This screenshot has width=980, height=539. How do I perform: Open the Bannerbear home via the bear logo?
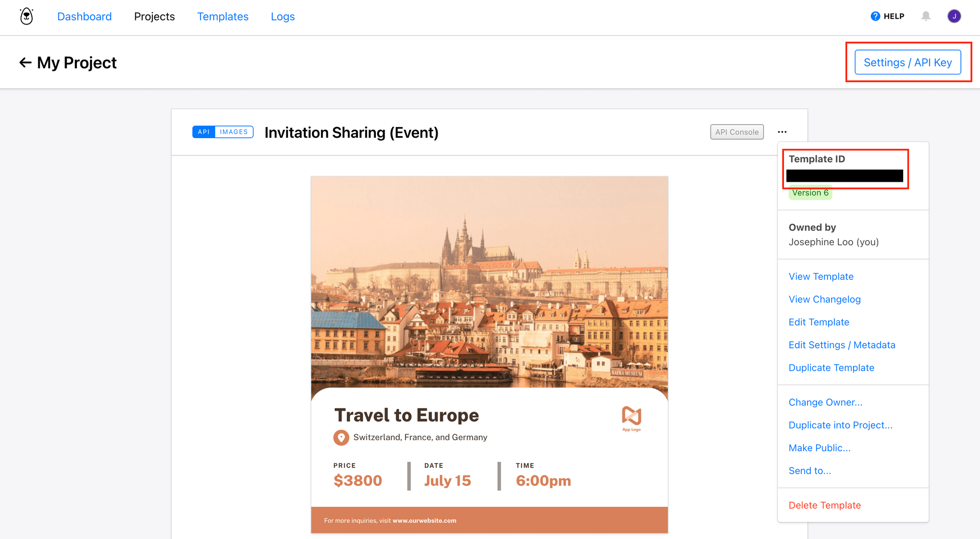pyautogui.click(x=26, y=16)
